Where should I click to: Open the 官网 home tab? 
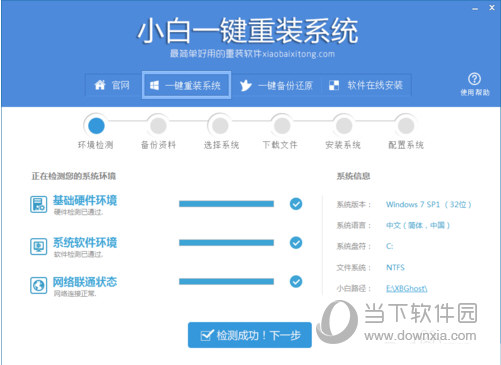[113, 85]
